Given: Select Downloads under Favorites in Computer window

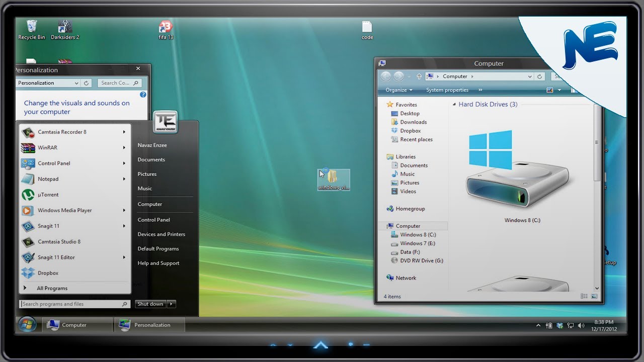Looking at the screenshot, I should [414, 122].
